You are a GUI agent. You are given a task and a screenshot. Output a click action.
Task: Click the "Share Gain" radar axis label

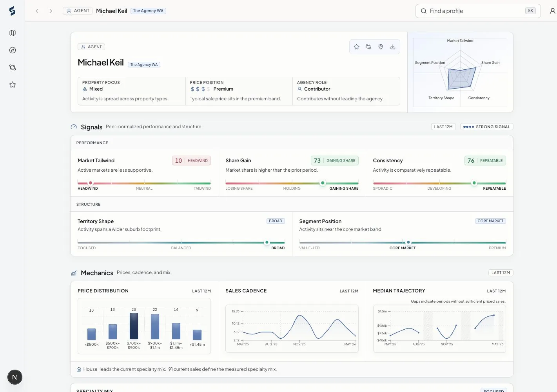[x=490, y=63]
